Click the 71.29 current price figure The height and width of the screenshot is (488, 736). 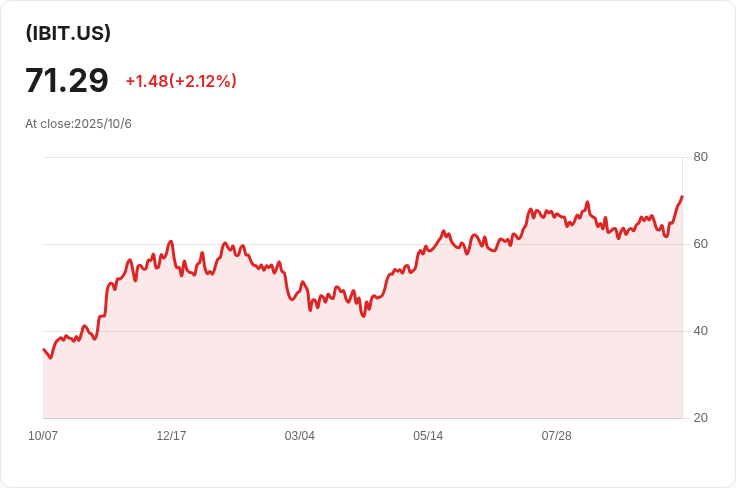(x=67, y=81)
